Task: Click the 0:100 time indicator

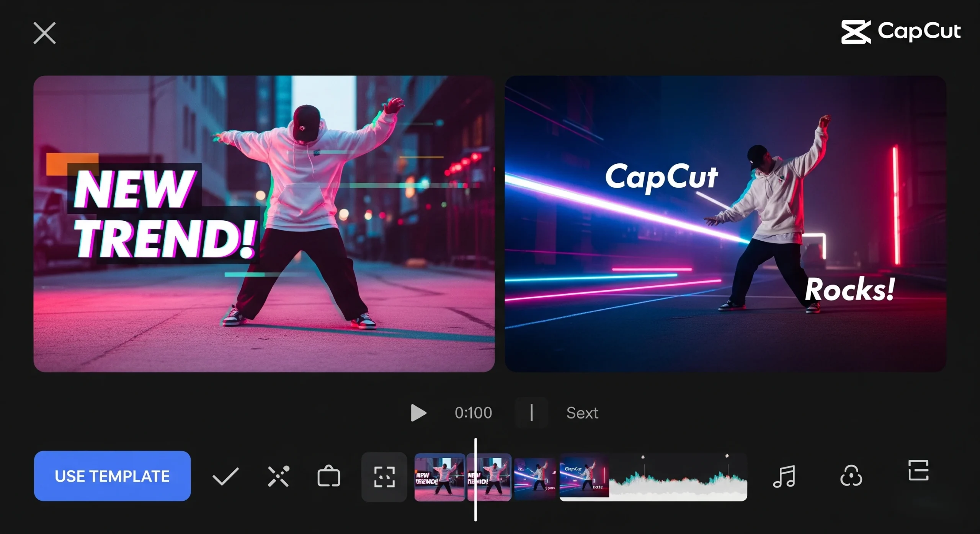Action: coord(473,413)
